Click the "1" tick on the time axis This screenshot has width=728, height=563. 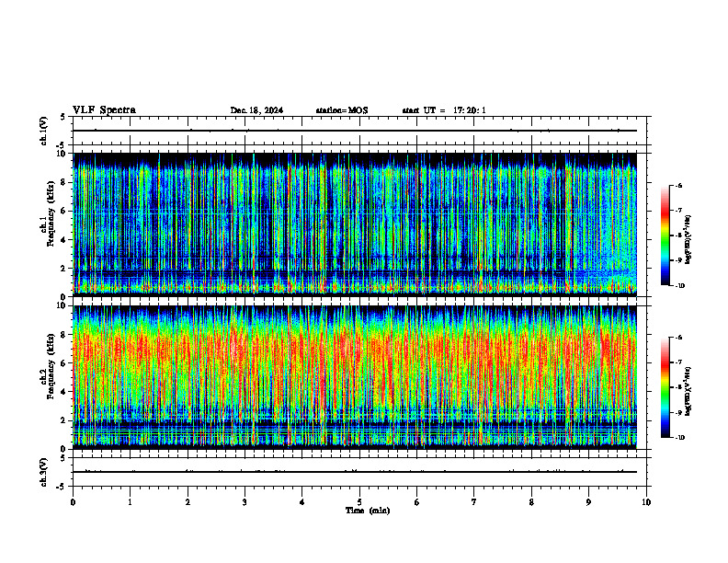(130, 502)
